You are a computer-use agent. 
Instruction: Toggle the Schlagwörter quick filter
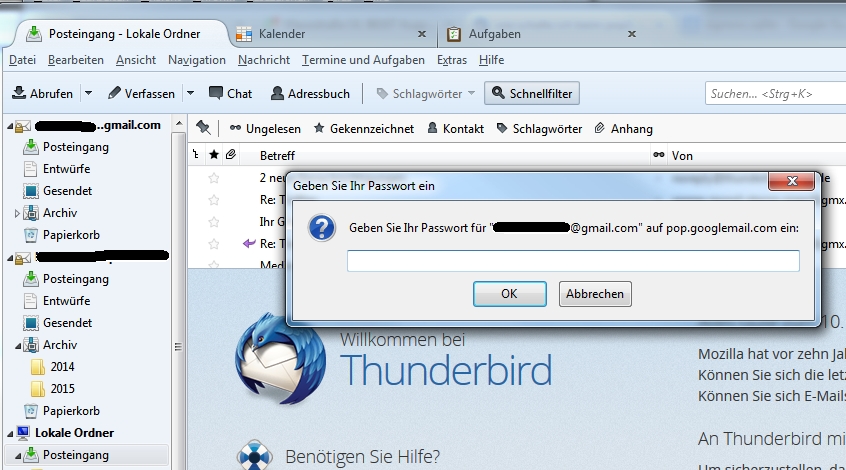[x=540, y=128]
